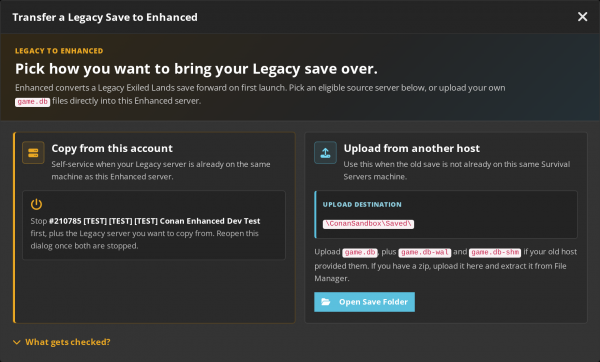Close the Transfer Legacy Save dialog

pyautogui.click(x=582, y=17)
